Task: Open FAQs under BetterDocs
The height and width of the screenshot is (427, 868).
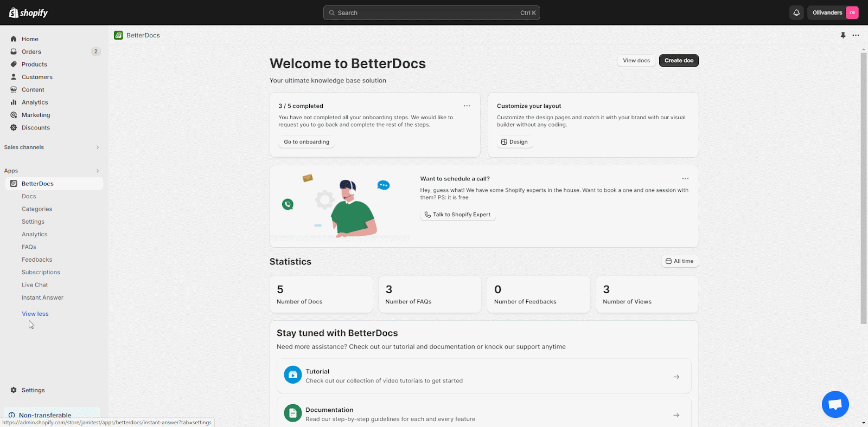Action: [x=29, y=247]
